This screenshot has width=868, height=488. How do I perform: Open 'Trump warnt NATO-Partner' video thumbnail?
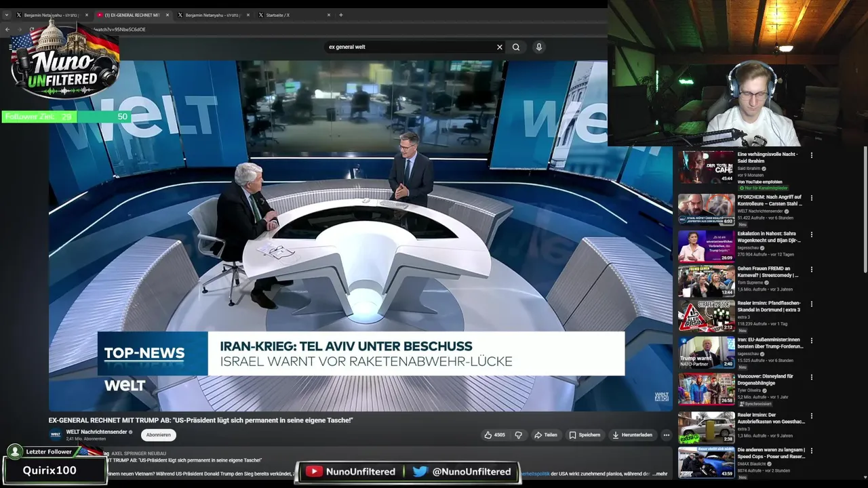pyautogui.click(x=706, y=352)
